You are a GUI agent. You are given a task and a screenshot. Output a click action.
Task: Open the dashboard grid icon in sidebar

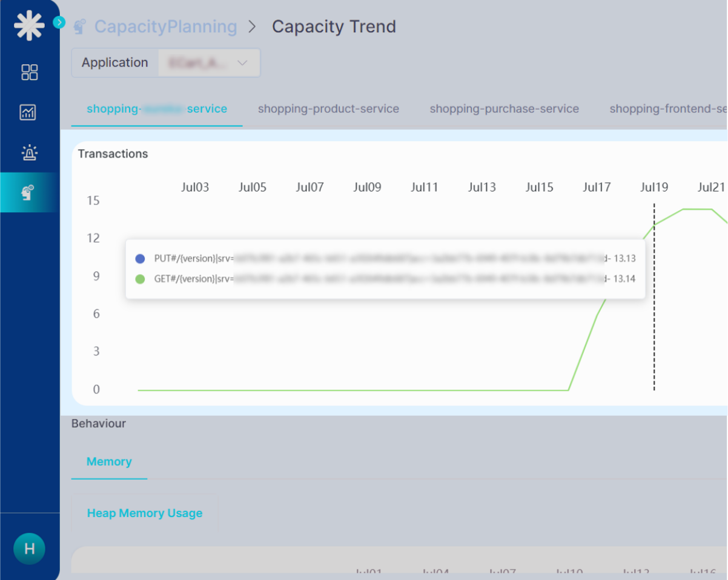point(29,72)
